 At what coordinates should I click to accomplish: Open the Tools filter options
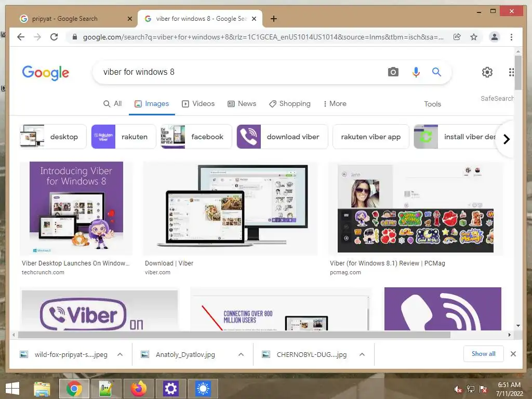[x=432, y=104]
